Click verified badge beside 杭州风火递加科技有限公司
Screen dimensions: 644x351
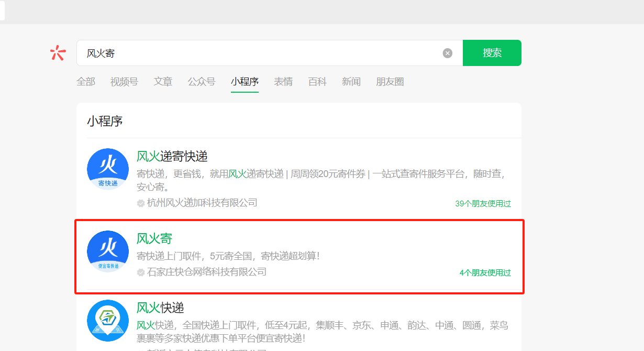141,203
